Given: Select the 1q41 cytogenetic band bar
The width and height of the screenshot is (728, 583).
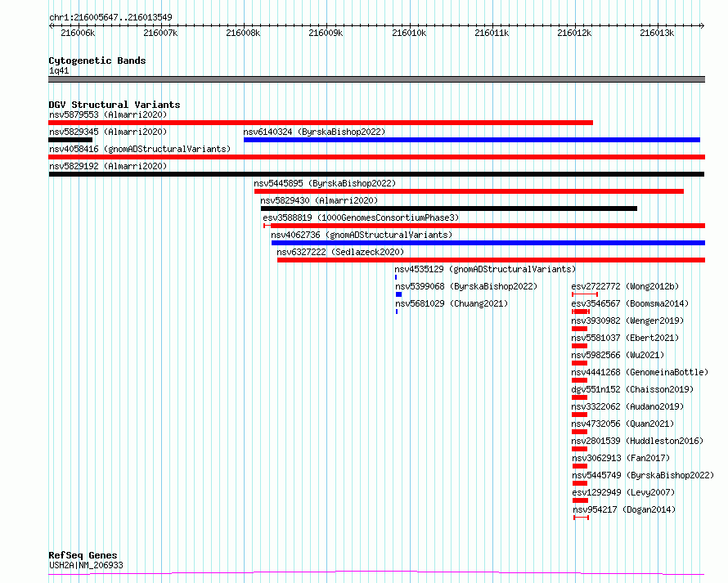Looking at the screenshot, I should (376, 79).
